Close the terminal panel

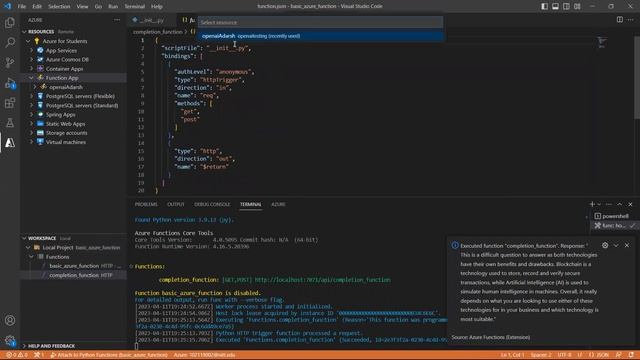[630, 204]
